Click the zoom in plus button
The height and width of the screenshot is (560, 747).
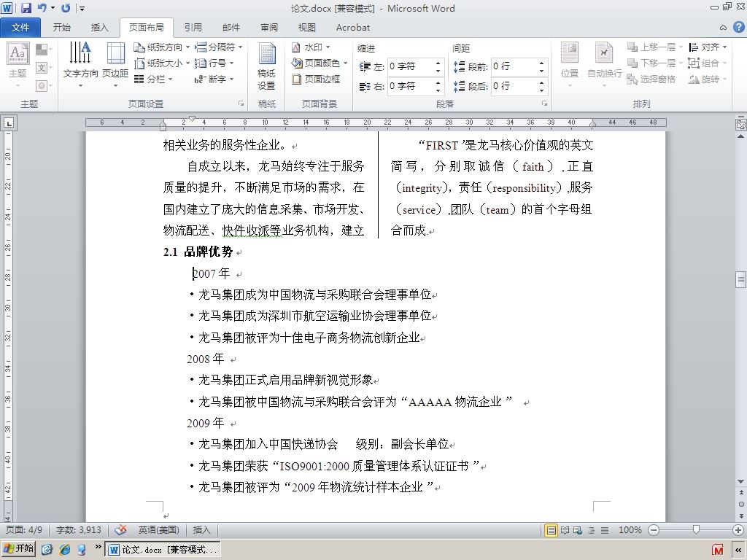click(x=738, y=530)
